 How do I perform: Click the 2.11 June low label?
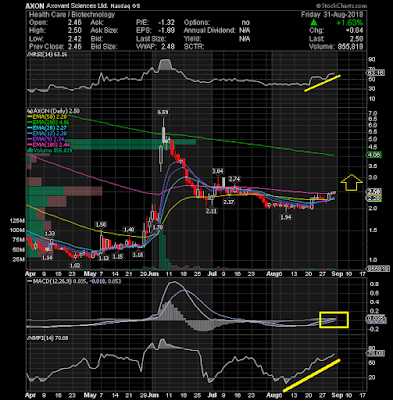pos(211,211)
